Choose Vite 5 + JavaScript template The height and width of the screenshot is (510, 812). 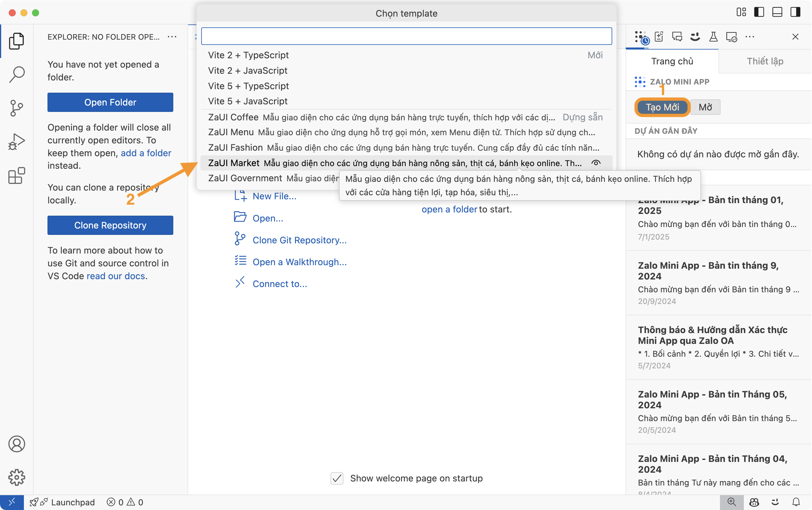(x=407, y=101)
